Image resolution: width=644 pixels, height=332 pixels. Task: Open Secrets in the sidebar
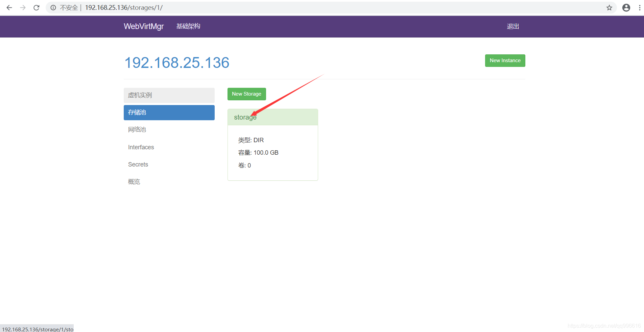(x=169, y=164)
